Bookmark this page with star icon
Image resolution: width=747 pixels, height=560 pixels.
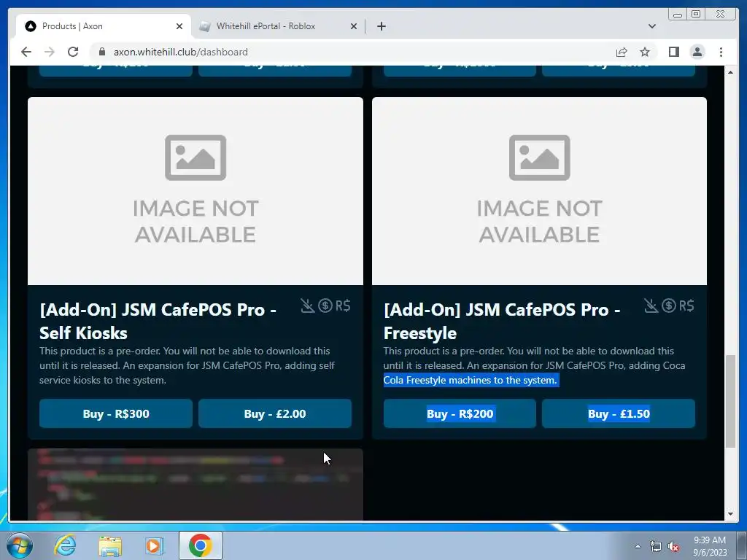[645, 52]
